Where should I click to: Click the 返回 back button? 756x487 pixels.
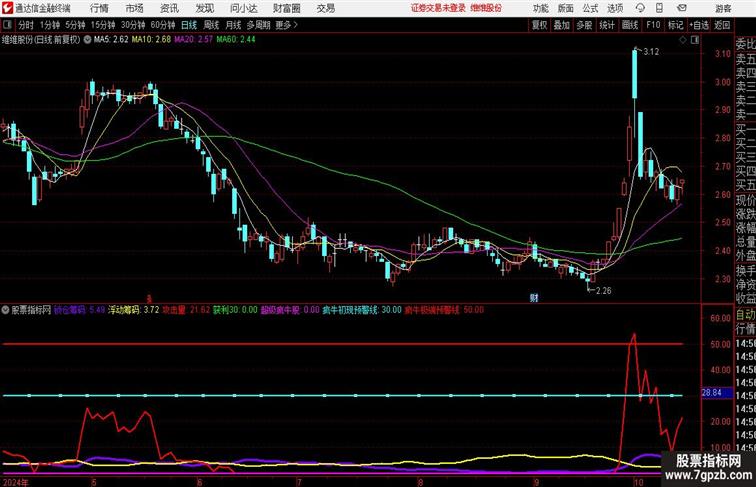[x=722, y=25]
